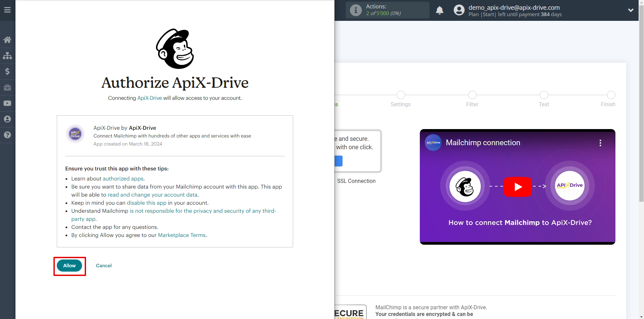Open the notifications bell
The height and width of the screenshot is (319, 644).
[440, 10]
